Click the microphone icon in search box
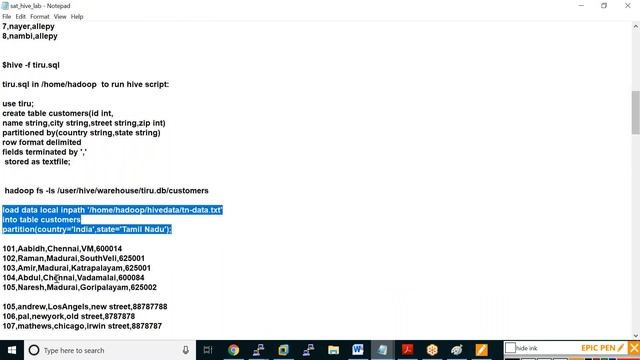640x360 pixels. (186, 350)
